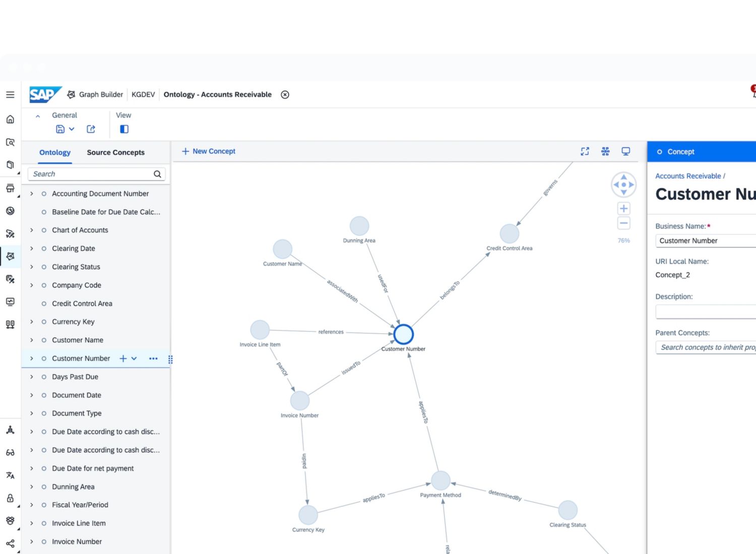
Task: Click the New Concept button
Action: [209, 151]
